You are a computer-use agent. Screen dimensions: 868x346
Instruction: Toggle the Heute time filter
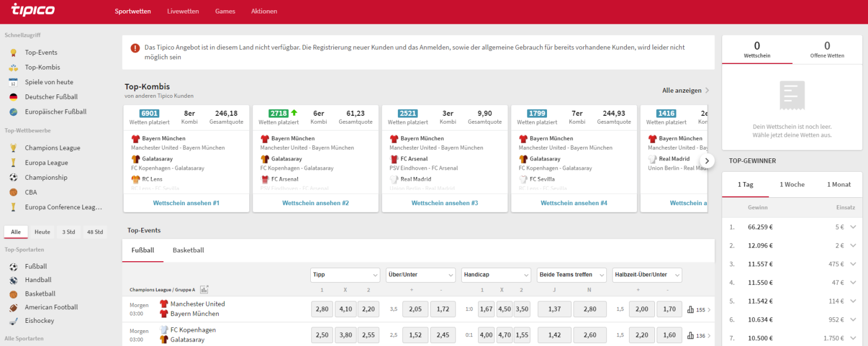[x=42, y=232]
